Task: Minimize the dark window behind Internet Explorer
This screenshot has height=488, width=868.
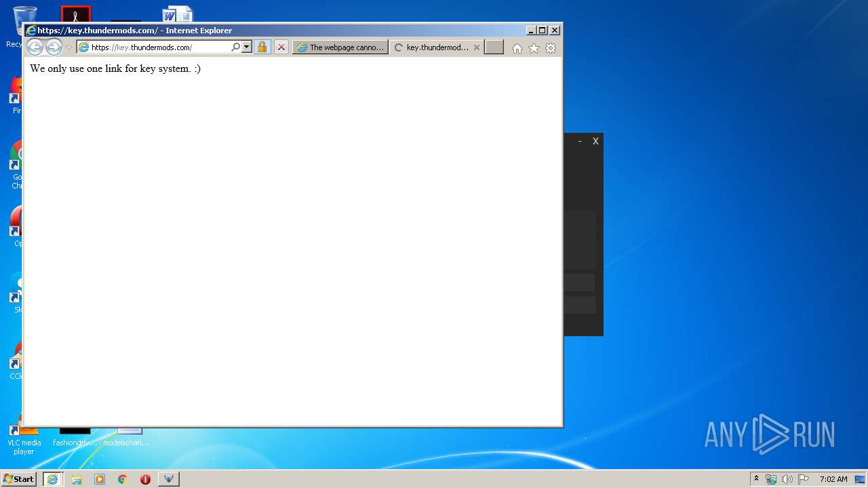Action: pos(580,141)
